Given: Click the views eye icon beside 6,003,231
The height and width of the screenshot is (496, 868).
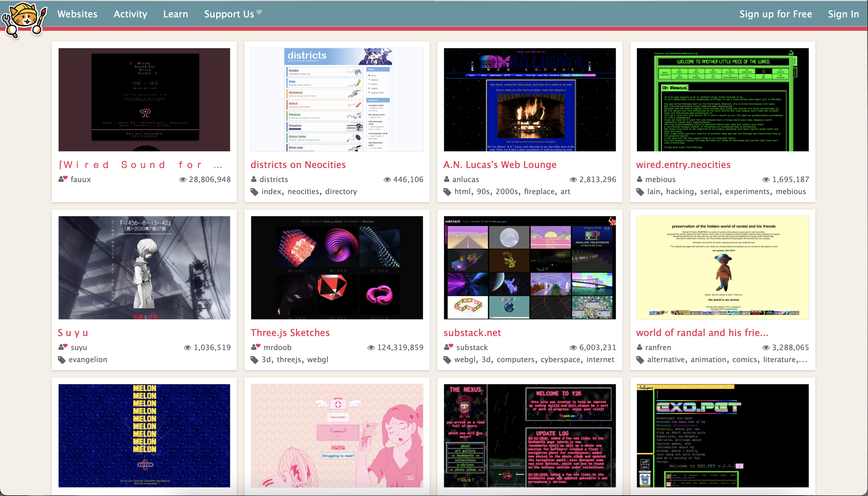Looking at the screenshot, I should pyautogui.click(x=574, y=347).
